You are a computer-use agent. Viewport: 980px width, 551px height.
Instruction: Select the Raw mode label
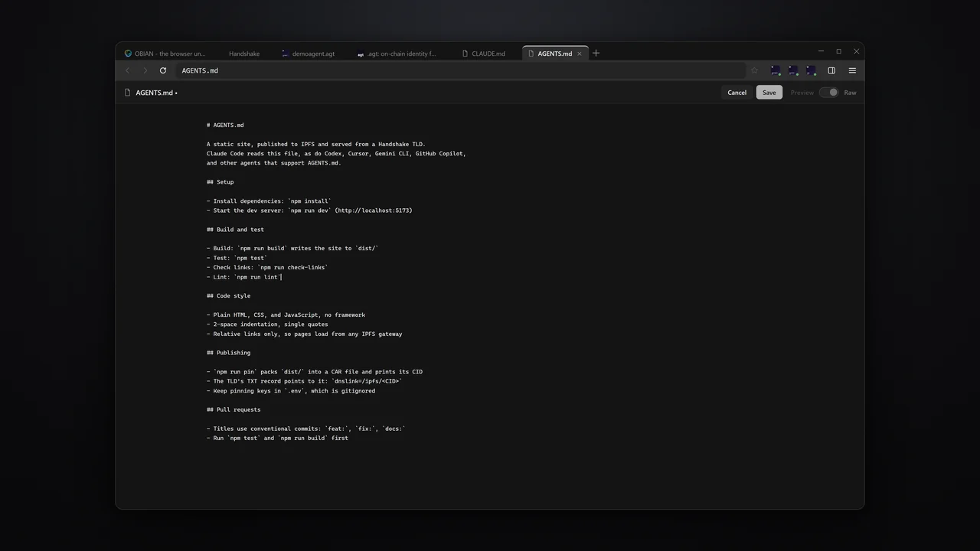850,93
